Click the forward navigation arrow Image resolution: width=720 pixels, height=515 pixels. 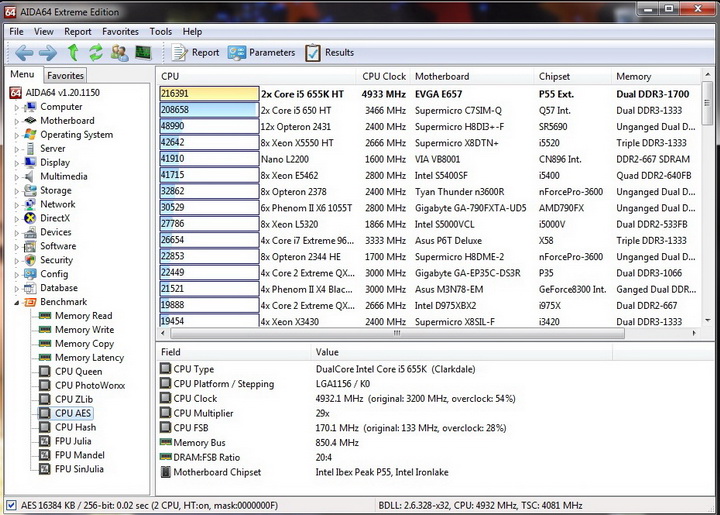[x=47, y=53]
